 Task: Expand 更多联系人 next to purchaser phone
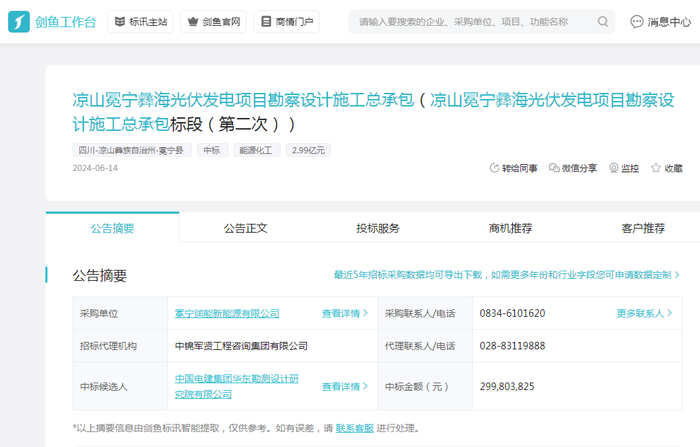[644, 313]
